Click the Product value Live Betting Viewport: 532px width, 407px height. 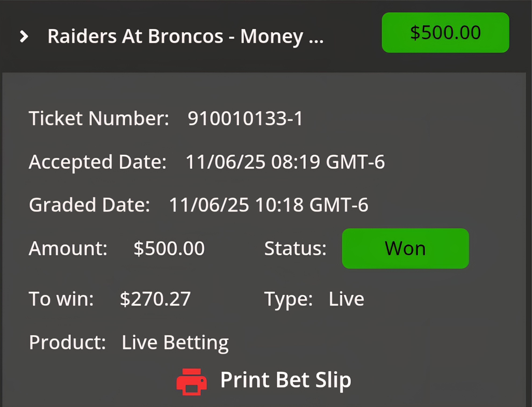[175, 343]
